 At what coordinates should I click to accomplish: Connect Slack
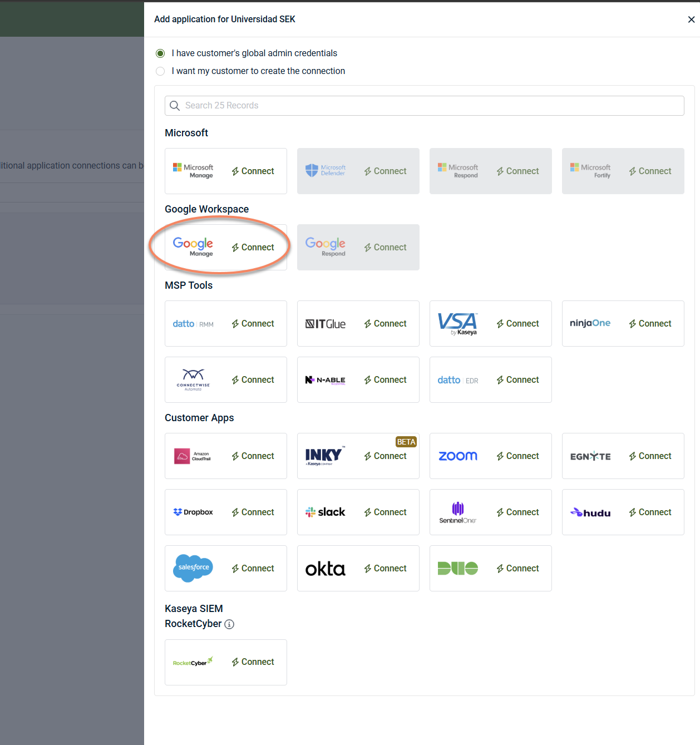click(386, 512)
